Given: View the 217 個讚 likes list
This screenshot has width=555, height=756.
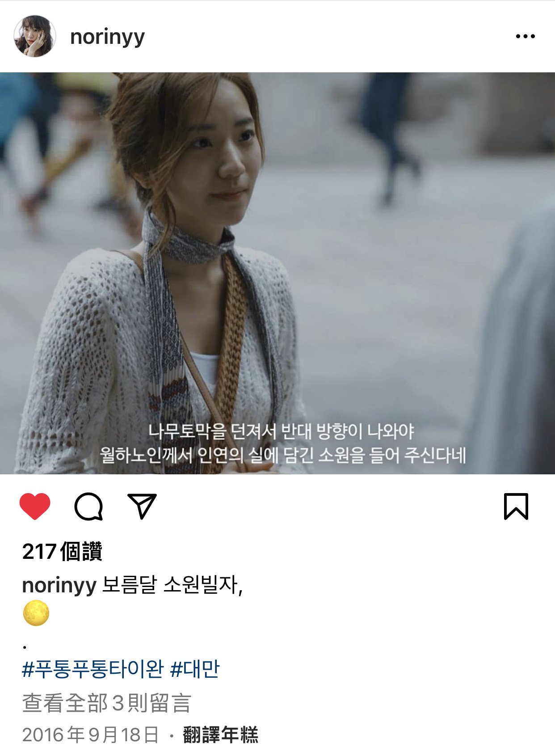Looking at the screenshot, I should click(x=62, y=551).
